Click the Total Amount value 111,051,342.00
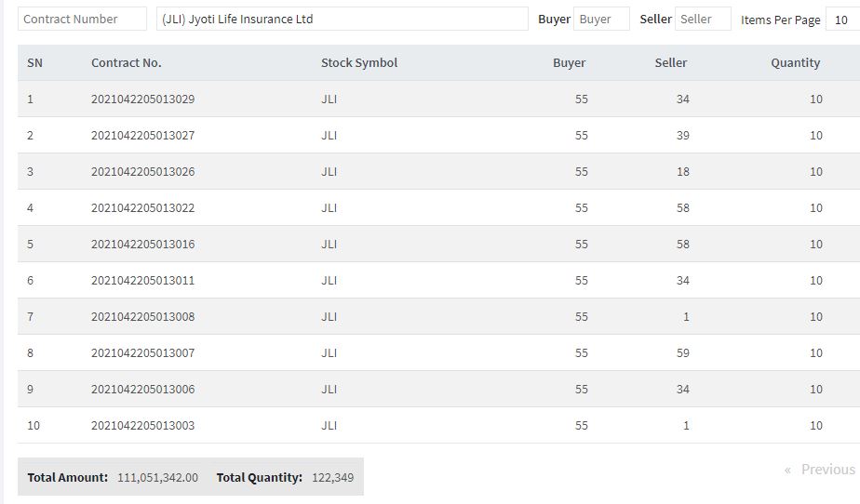 (158, 478)
